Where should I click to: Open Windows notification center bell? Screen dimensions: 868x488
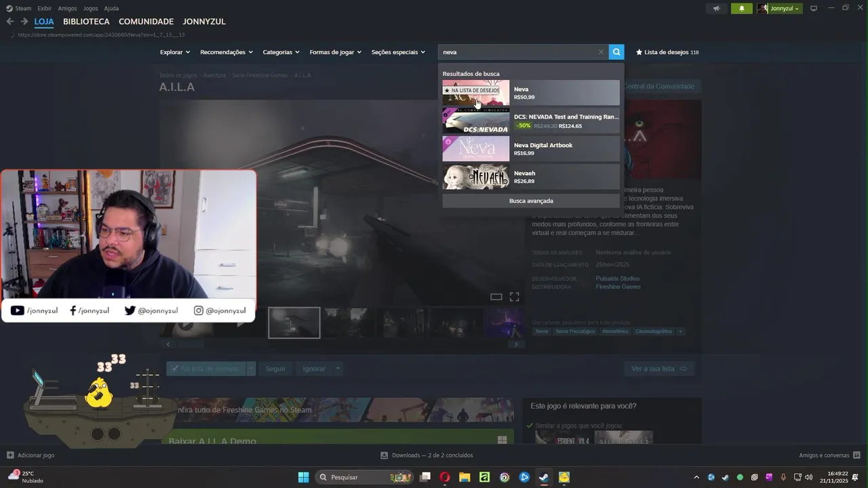tap(856, 477)
